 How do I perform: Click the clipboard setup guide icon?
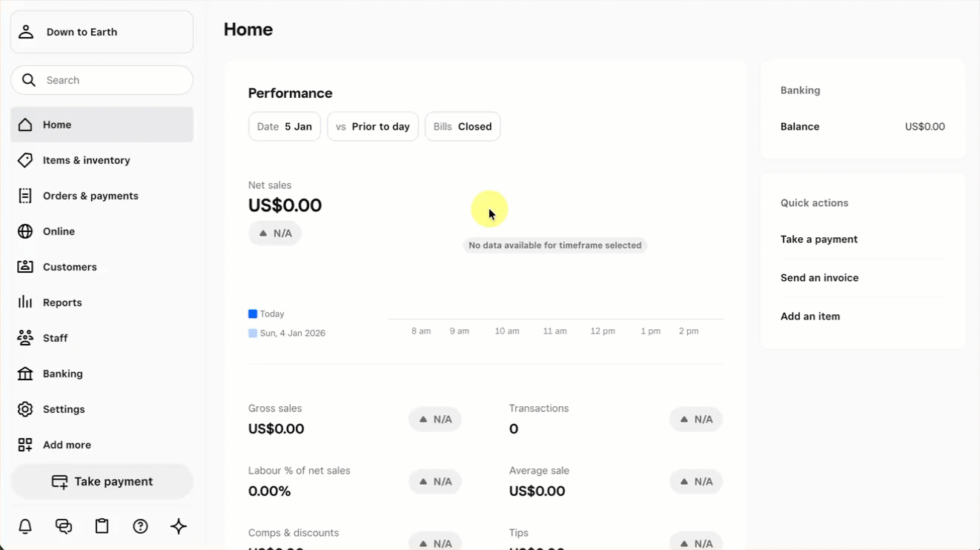point(102,526)
